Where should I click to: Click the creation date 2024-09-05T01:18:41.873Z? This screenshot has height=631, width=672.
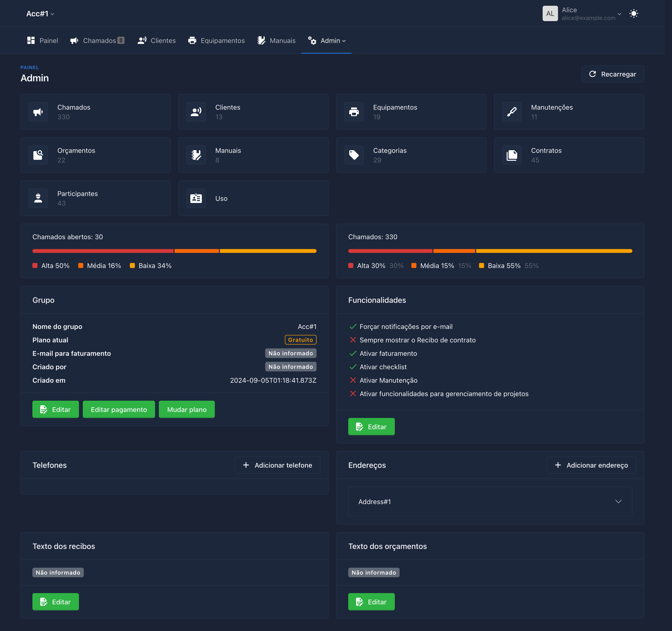(x=273, y=380)
